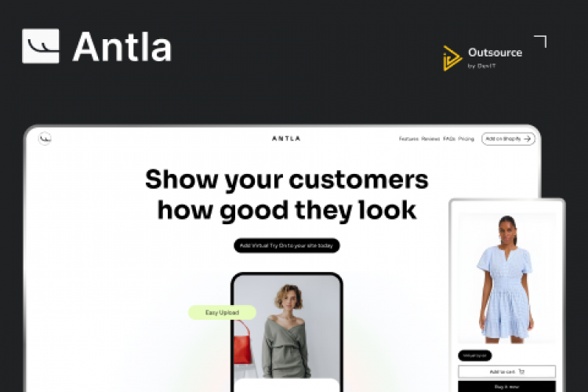Open the Features nav link

click(x=408, y=139)
